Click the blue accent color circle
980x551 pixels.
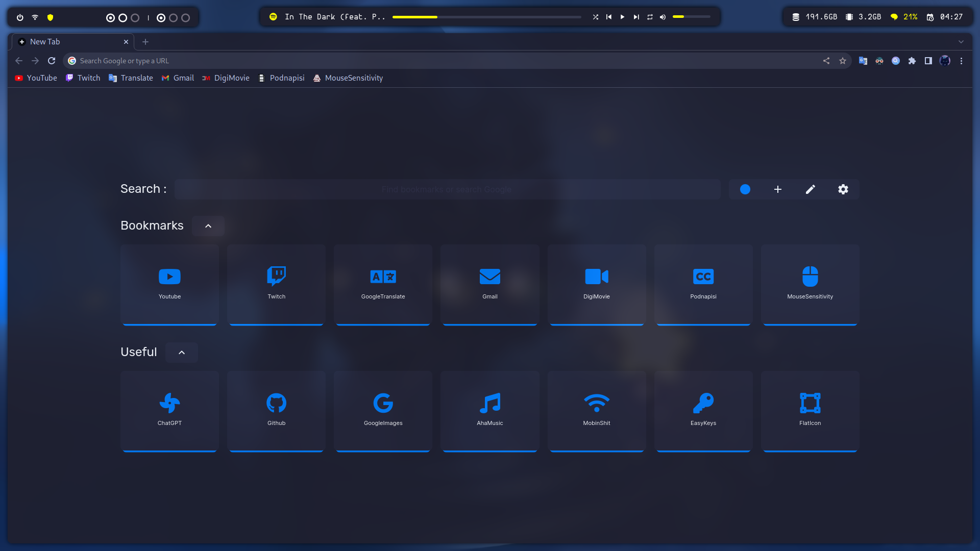click(x=745, y=189)
